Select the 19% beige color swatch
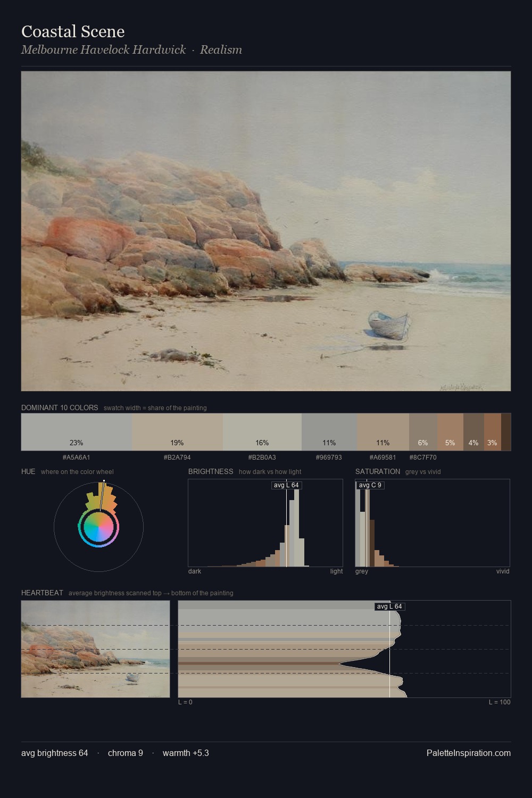 click(177, 432)
